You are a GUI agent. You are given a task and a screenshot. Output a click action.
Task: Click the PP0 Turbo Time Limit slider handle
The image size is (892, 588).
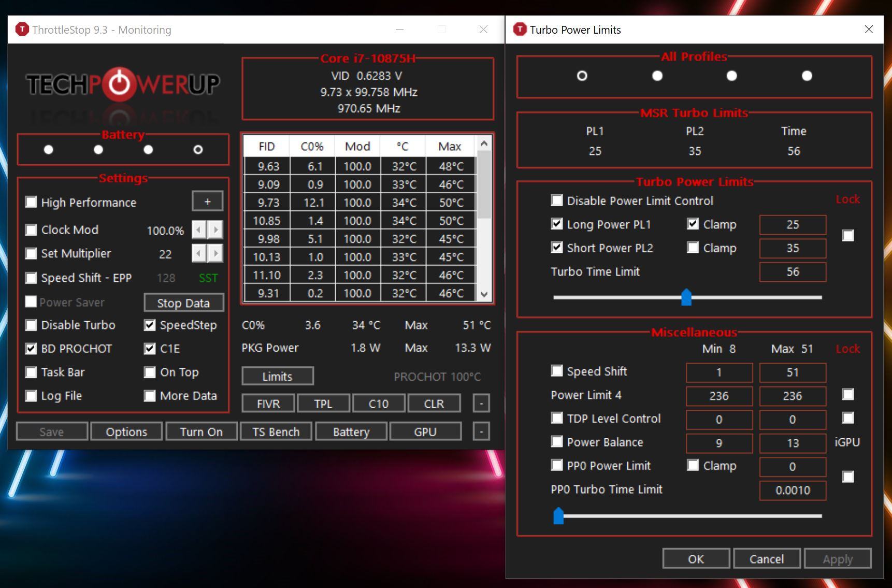(x=558, y=516)
